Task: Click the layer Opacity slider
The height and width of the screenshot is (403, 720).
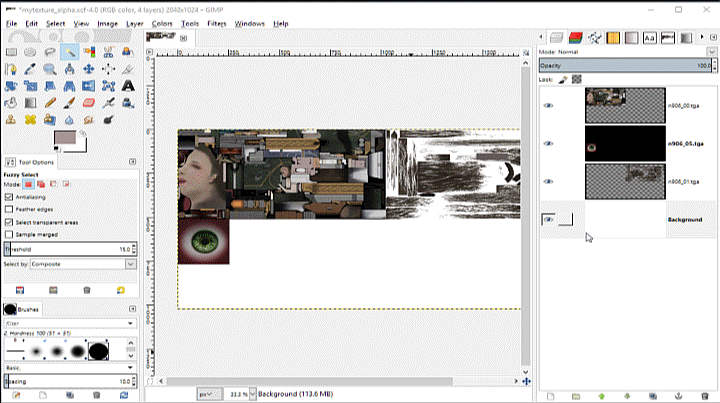Action: click(x=620, y=64)
